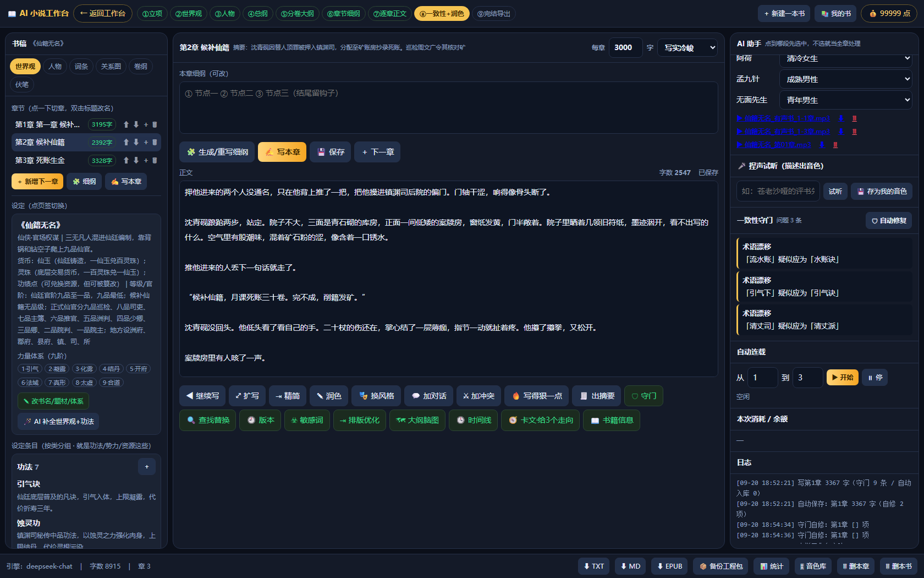Export the book as EPUB
This screenshot has height=578, width=924.
(669, 566)
